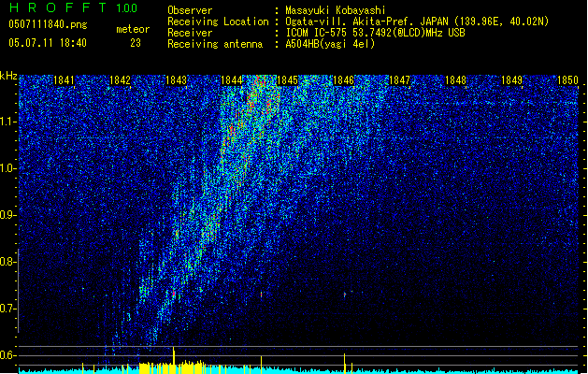588x374 pixels.
Task: Click the 1845 time marker
Action: 287,80
